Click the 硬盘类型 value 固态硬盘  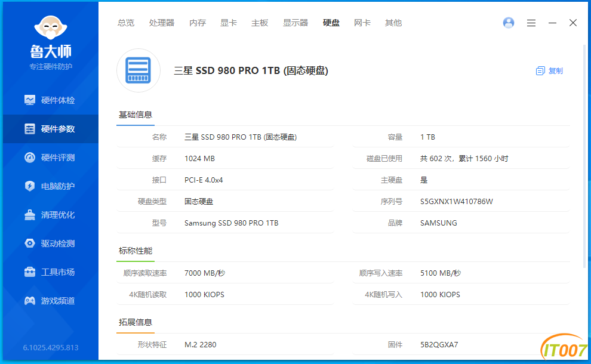pyautogui.click(x=199, y=202)
